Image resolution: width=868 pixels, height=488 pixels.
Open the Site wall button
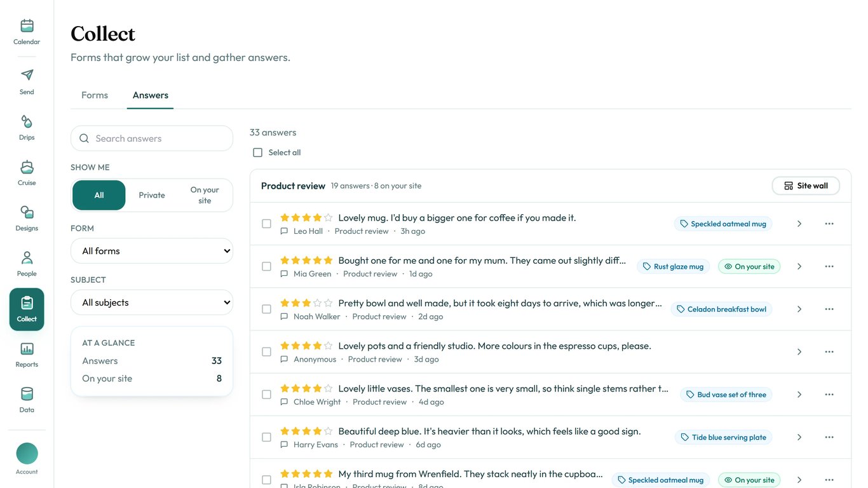click(x=806, y=186)
